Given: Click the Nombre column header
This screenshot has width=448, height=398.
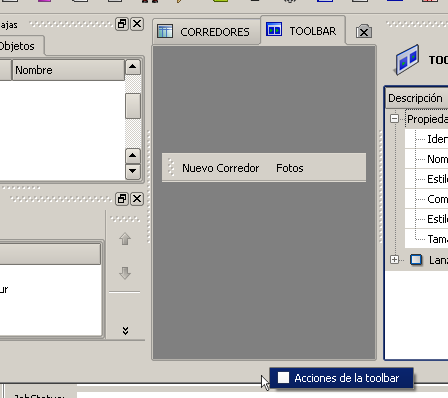Looking at the screenshot, I should (x=68, y=70).
